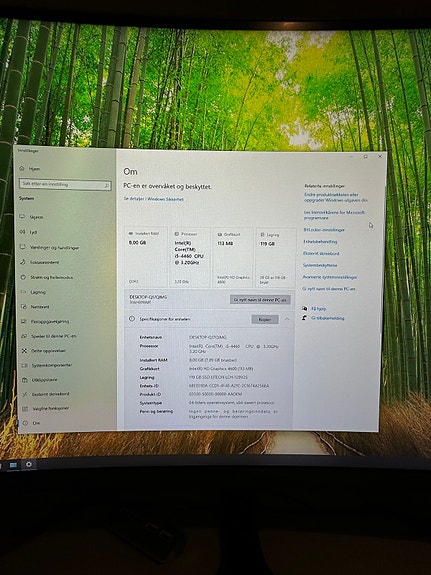Select Varslinger og handlinger in sidebar
The height and width of the screenshot is (575, 431).
pyautogui.click(x=54, y=248)
